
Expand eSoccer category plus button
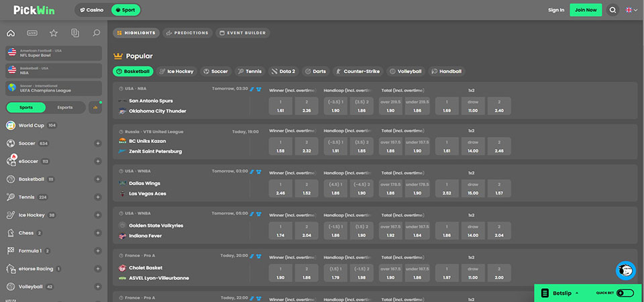pyautogui.click(x=98, y=162)
